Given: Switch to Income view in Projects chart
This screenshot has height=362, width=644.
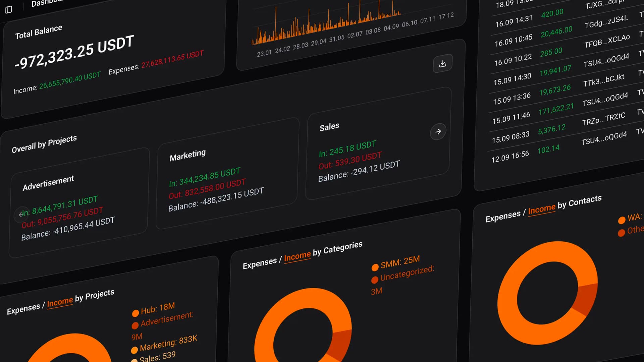Looking at the screenshot, I should [60, 302].
